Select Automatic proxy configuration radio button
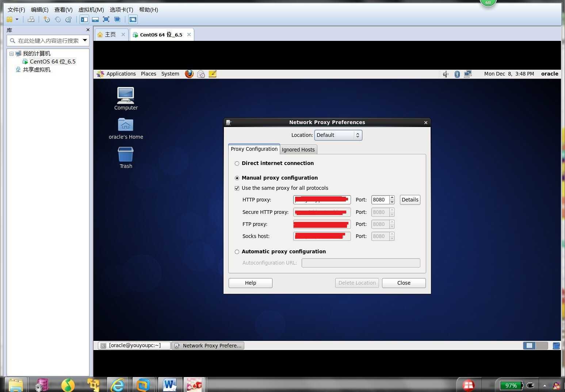The height and width of the screenshot is (392, 565). coord(237,252)
